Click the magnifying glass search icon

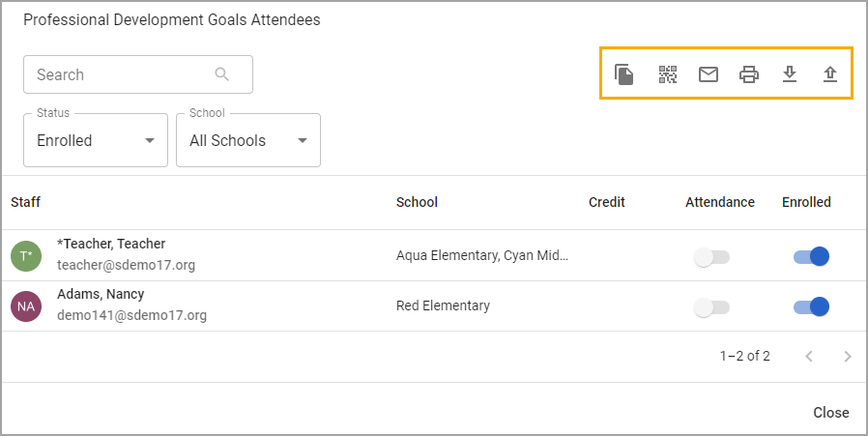[222, 74]
